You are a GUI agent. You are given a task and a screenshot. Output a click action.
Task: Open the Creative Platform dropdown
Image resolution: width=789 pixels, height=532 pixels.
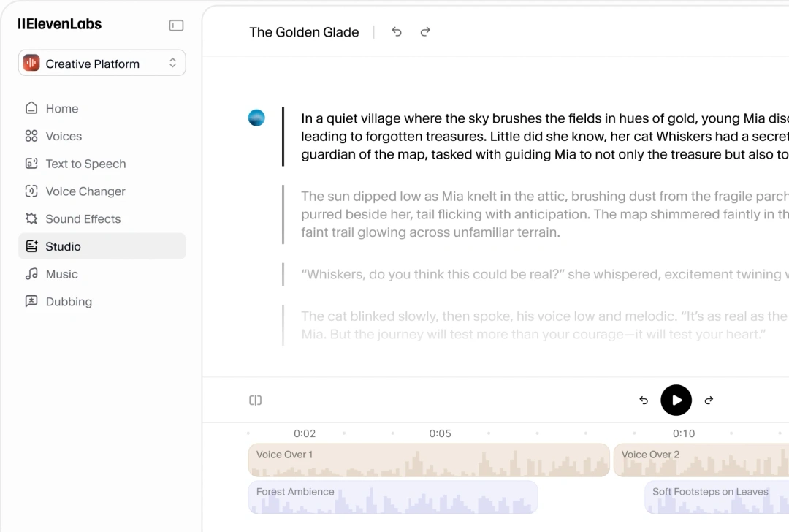click(x=102, y=64)
